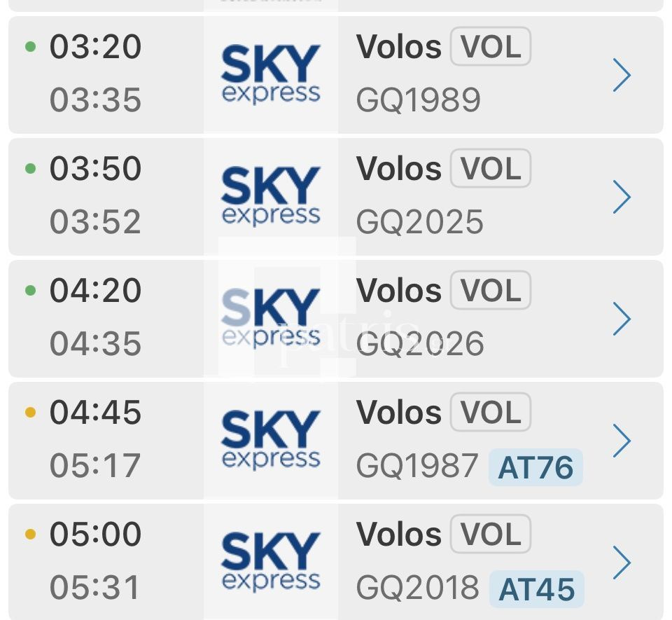Viewport: 672px width, 620px height.
Task: Select VOL airport code on 03:50 flight
Action: point(491,170)
